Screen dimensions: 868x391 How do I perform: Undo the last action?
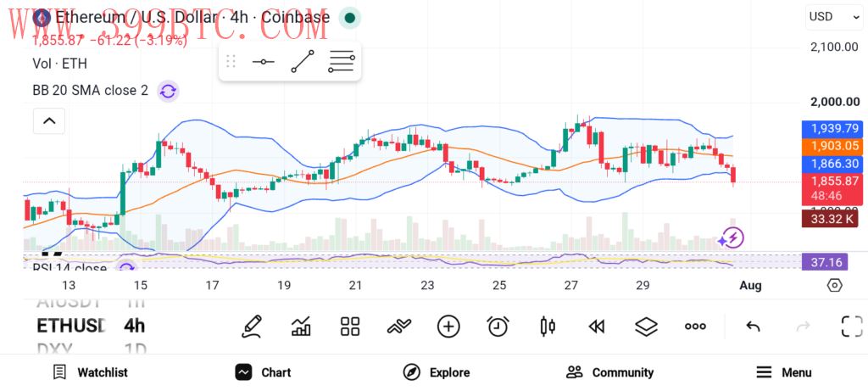753,327
